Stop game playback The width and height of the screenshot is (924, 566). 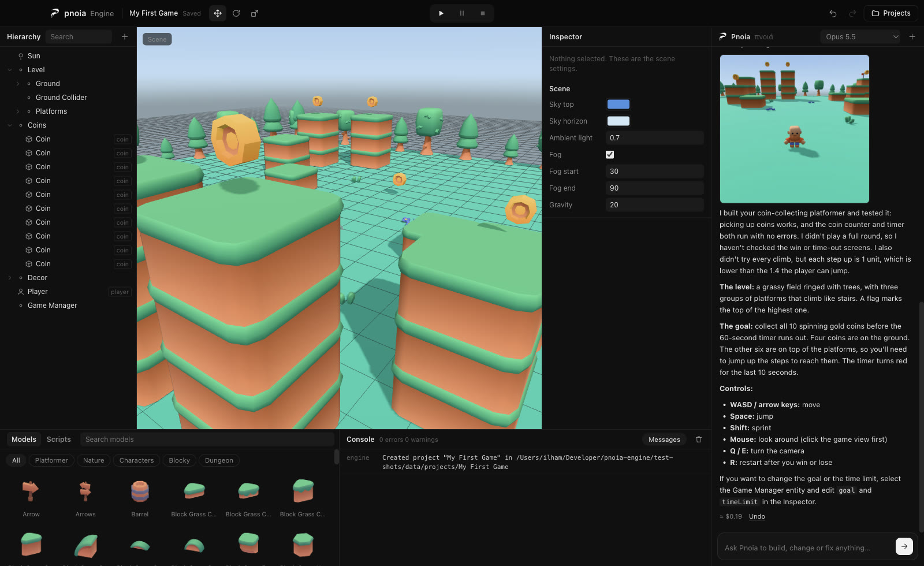(x=483, y=13)
